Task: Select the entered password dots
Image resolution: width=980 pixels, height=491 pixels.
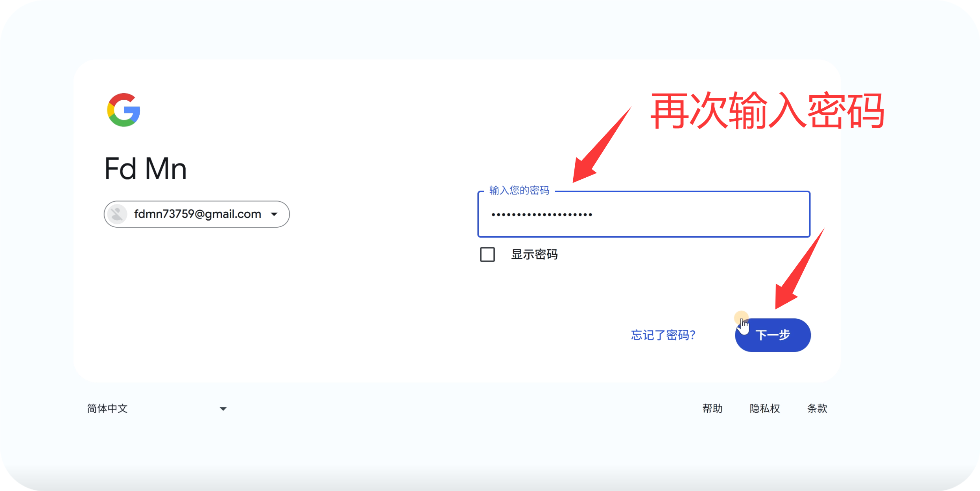Action: 541,214
